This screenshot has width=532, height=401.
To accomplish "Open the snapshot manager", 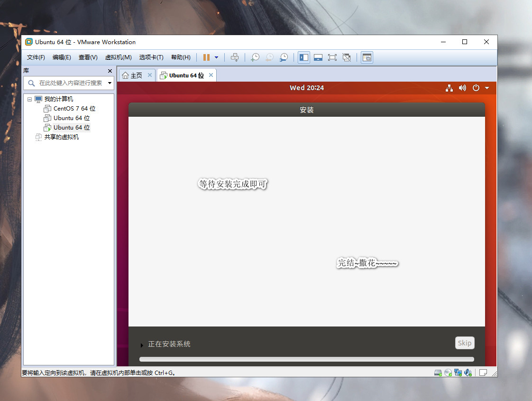I will tap(284, 57).
